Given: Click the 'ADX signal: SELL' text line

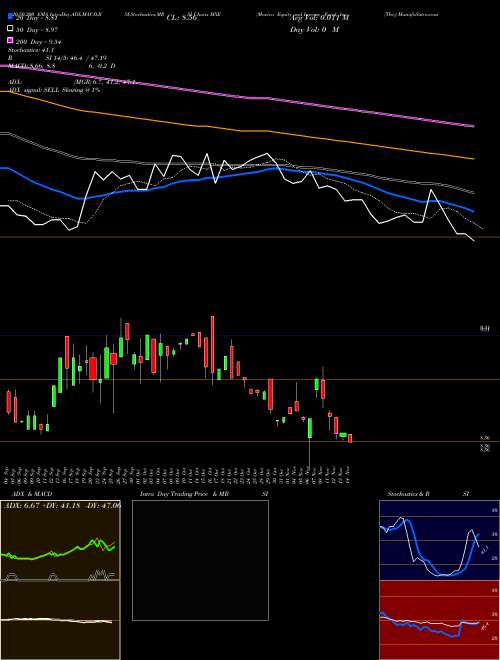Looking at the screenshot, I should point(54,90).
